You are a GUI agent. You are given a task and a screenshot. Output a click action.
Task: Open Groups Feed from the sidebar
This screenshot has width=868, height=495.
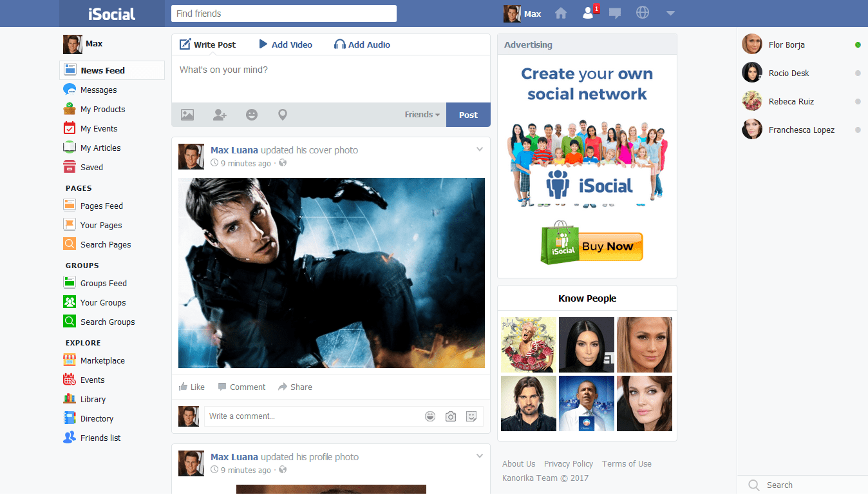click(69, 282)
